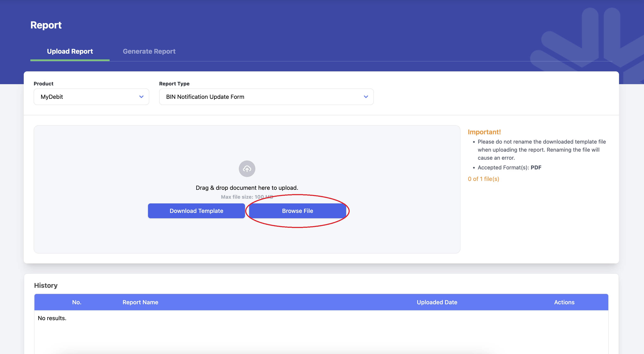The width and height of the screenshot is (644, 354).
Task: Click the Actions column header
Action: [x=564, y=302]
